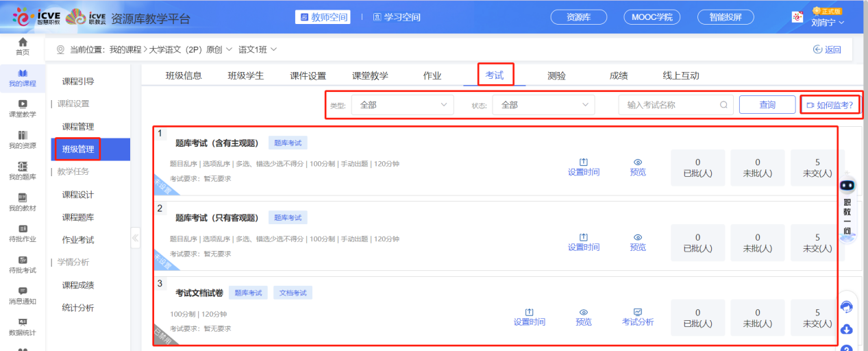
Task: Click the 查询 button
Action: click(767, 105)
